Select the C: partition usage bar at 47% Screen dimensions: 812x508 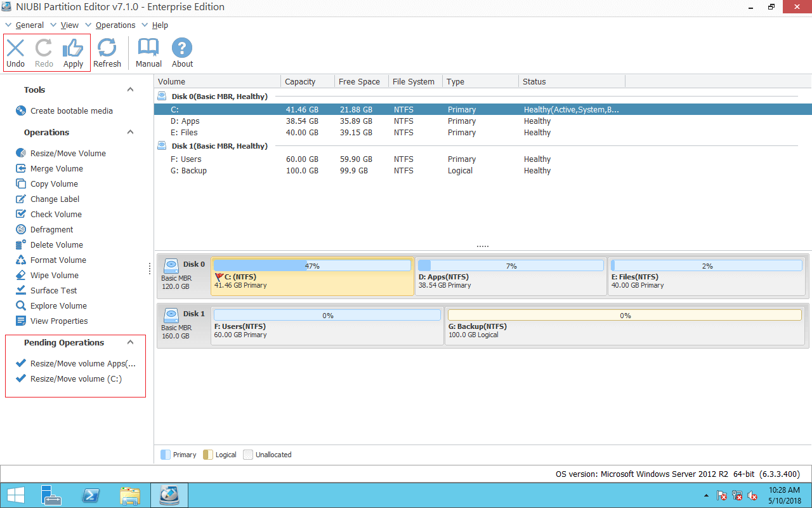(x=312, y=266)
